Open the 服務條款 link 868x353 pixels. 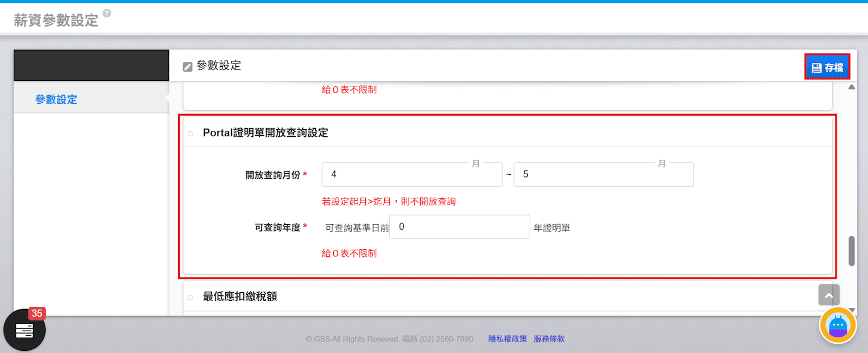tap(549, 339)
